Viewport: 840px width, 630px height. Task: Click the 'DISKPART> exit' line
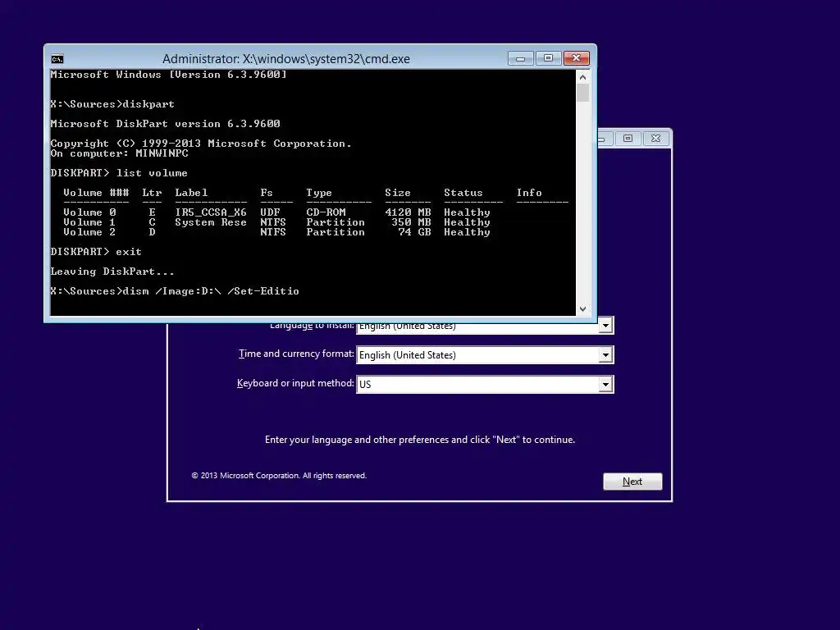(96, 252)
